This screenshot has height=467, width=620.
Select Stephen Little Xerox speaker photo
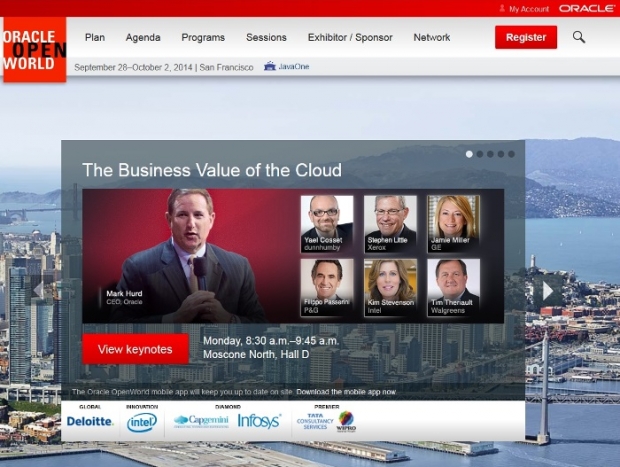click(390, 224)
